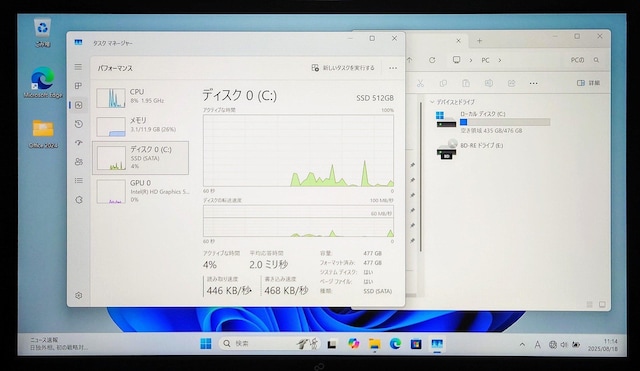This screenshot has width=640, height=371.
Task: Click the 468 KB/秒 write speed value
Action: [286, 291]
